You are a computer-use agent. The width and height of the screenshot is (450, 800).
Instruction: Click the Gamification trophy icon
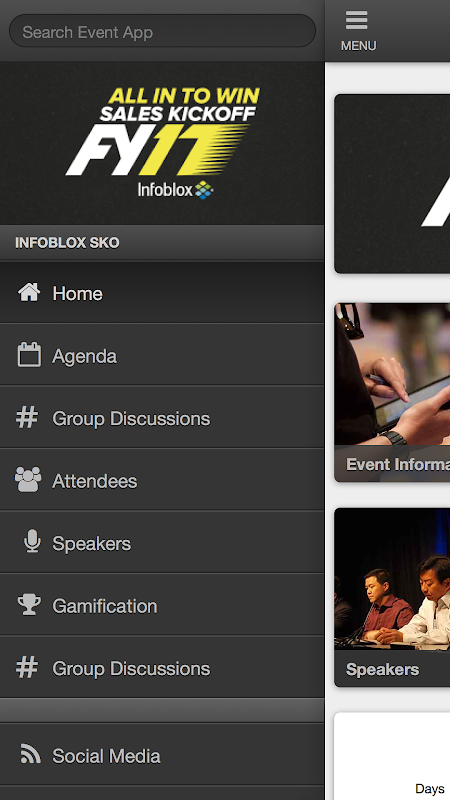click(29, 605)
